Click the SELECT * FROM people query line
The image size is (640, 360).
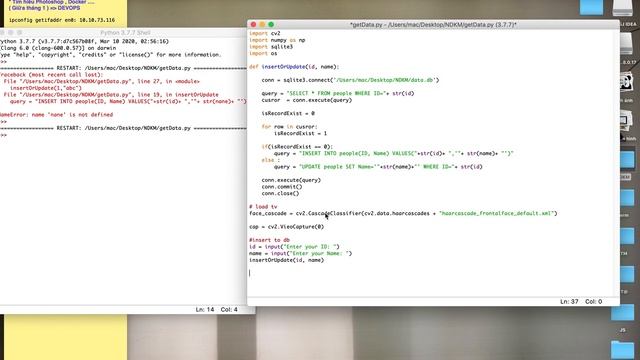pos(338,93)
